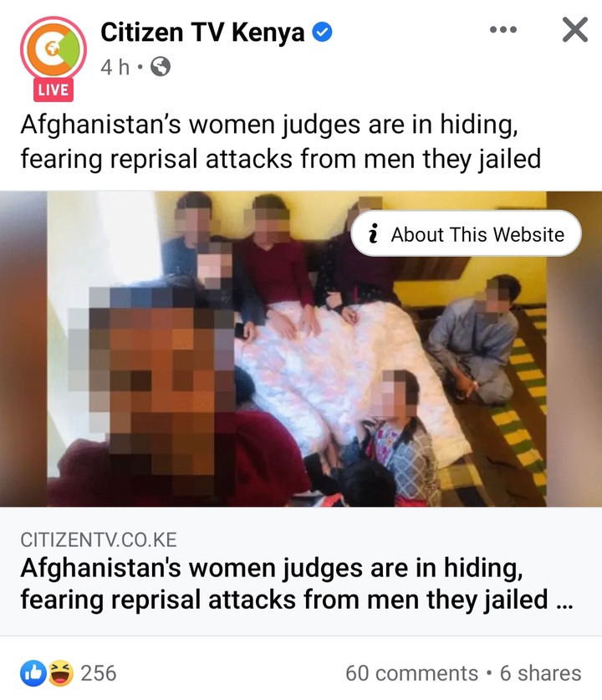Open the bold article headline link card
Screen dimensions: 602x700
301,571
